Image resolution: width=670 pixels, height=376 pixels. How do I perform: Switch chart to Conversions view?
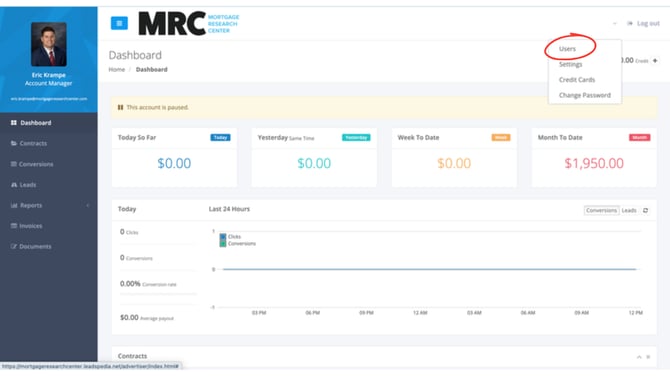coord(601,210)
